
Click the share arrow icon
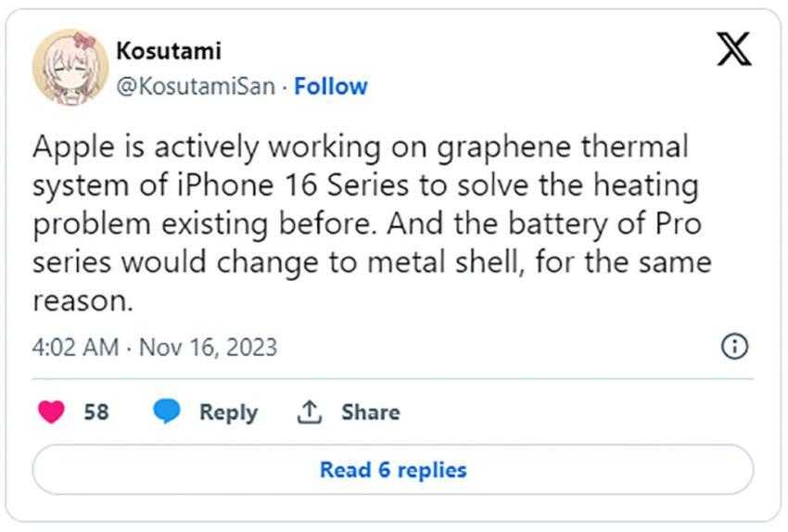click(x=308, y=412)
